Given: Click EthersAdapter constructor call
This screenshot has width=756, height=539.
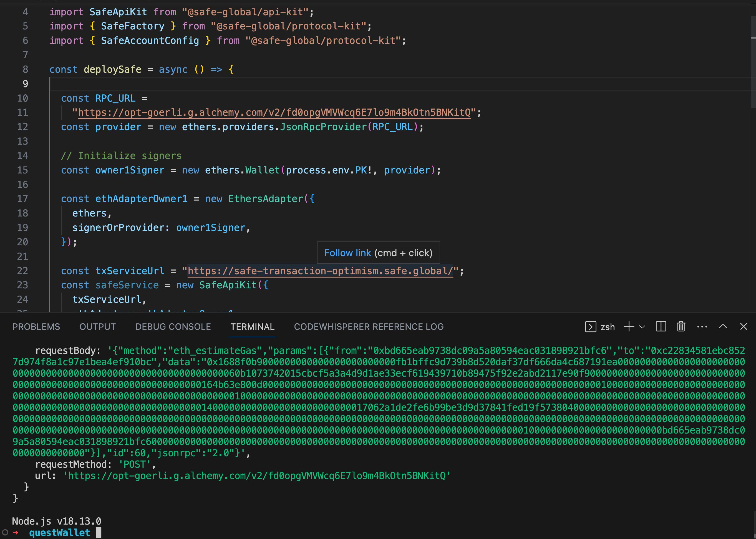Looking at the screenshot, I should click(266, 199).
